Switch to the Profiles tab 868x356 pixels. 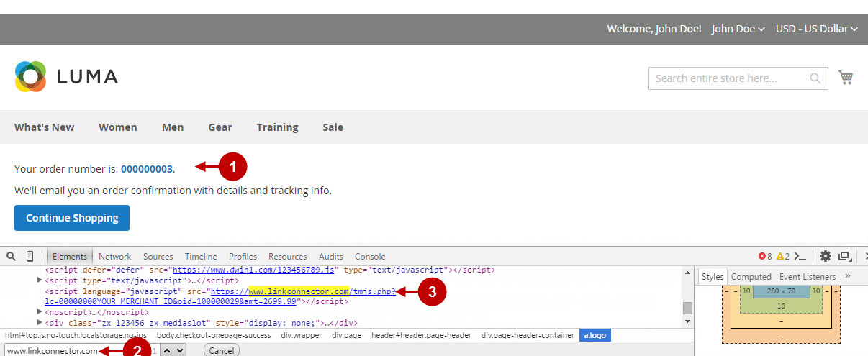pyautogui.click(x=243, y=256)
